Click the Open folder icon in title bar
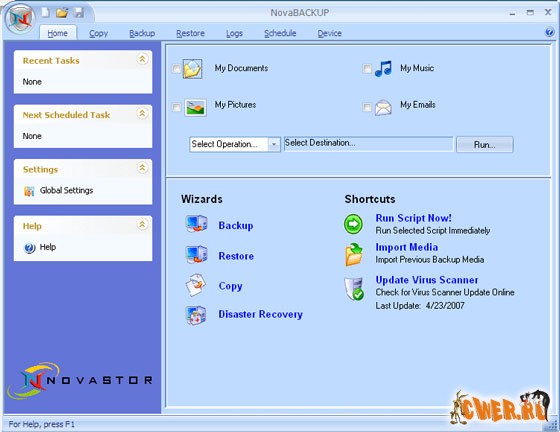The height and width of the screenshot is (432, 560). [x=62, y=13]
